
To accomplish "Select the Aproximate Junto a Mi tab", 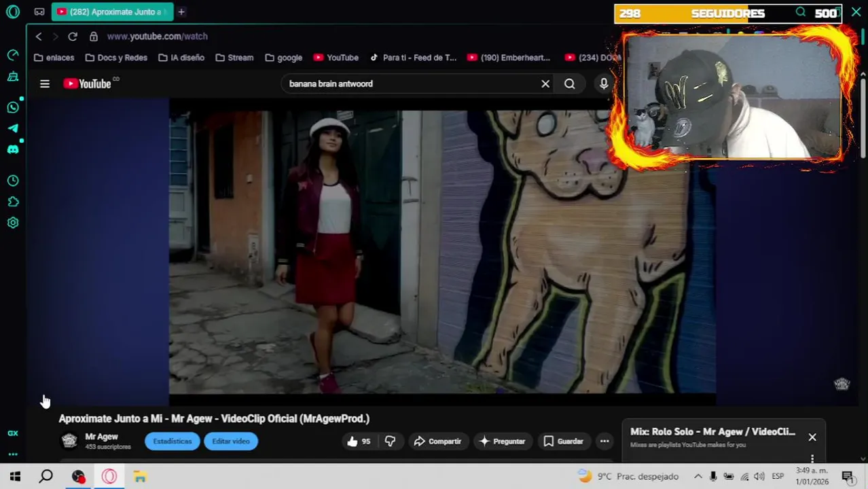I will click(111, 12).
